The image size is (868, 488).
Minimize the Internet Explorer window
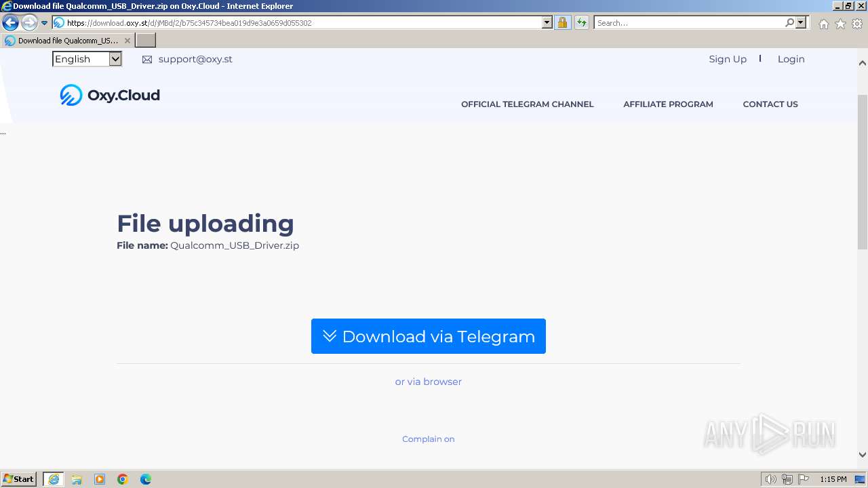(x=837, y=6)
